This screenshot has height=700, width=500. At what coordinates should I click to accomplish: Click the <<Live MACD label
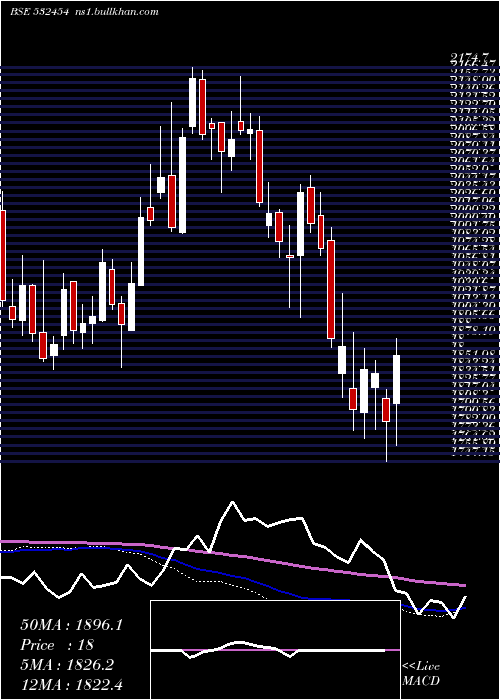421,674
